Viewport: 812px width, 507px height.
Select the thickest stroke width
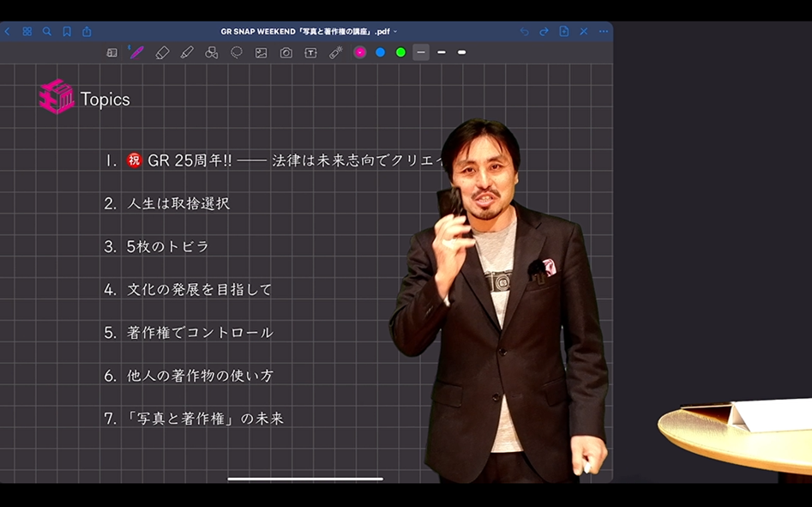click(x=461, y=52)
